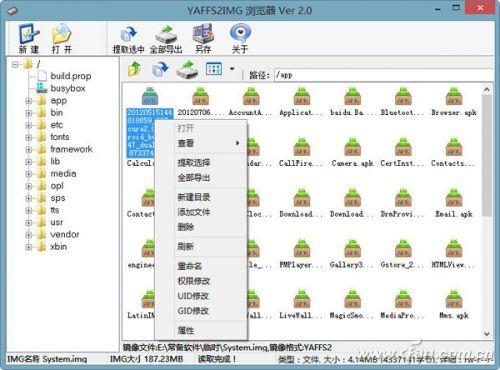Choose 全部导出 in the context menu
This screenshot has width=500, height=370.
coord(201,178)
